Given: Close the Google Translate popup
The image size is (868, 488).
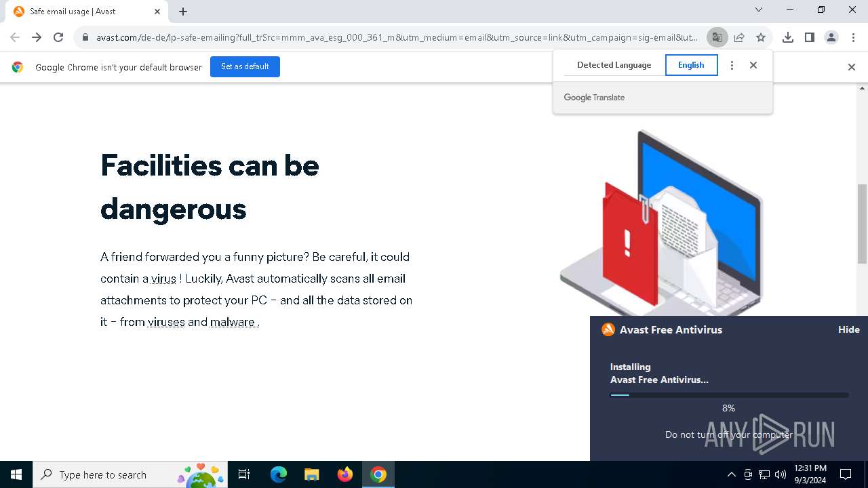Looking at the screenshot, I should point(753,65).
